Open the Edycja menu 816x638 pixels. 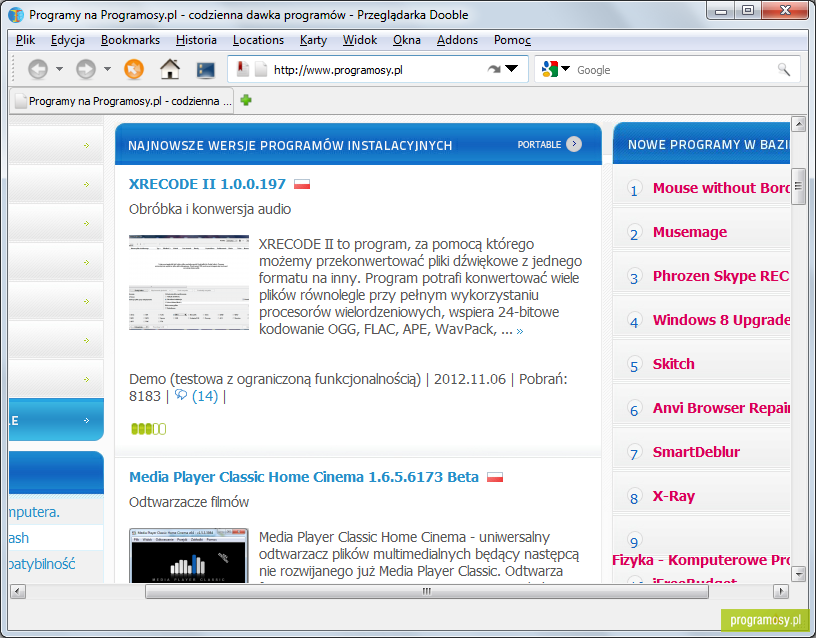(68, 40)
